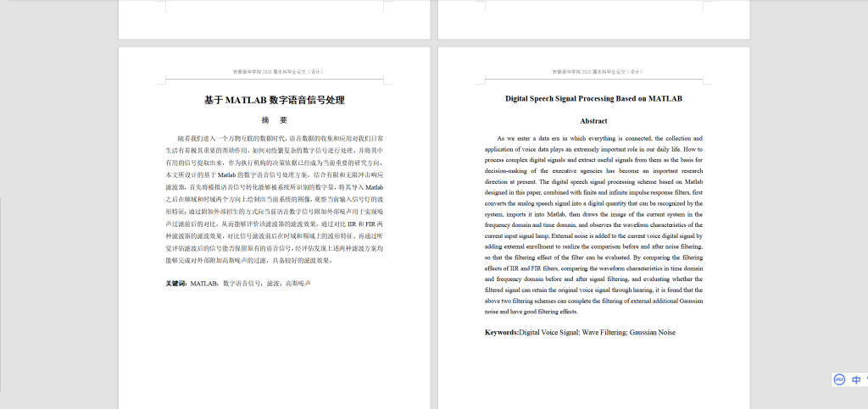Click the keyword Digital Voice Signal
Image resolution: width=868 pixels, height=409 pixels.
click(x=548, y=333)
